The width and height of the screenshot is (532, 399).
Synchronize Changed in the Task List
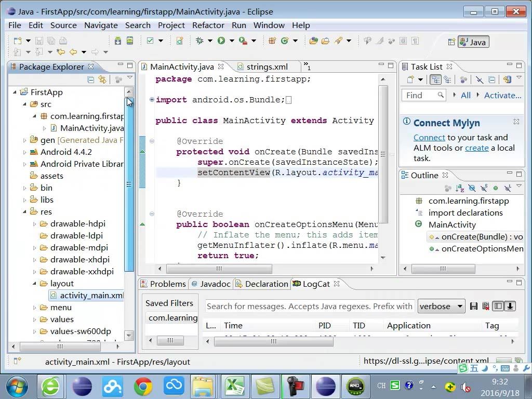(x=507, y=79)
